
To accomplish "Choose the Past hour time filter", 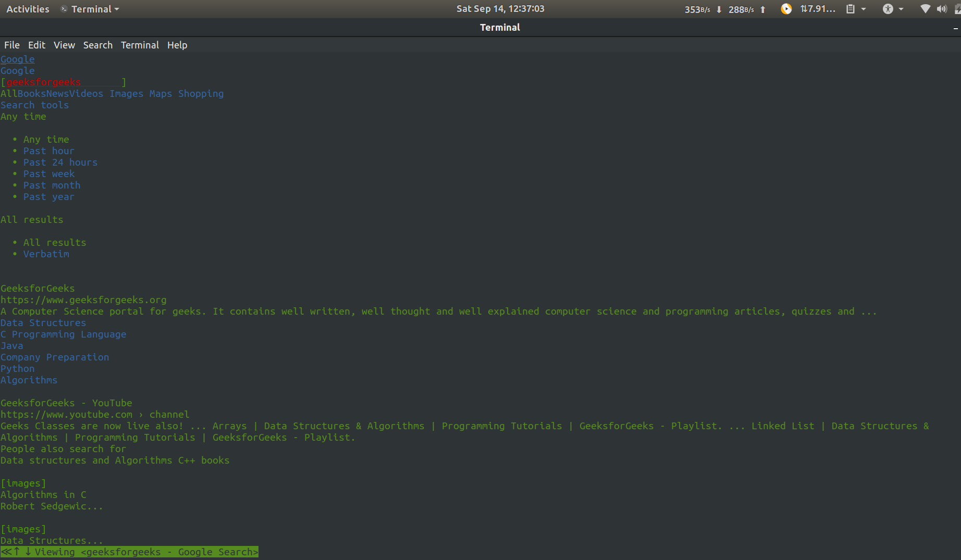I will pyautogui.click(x=49, y=151).
